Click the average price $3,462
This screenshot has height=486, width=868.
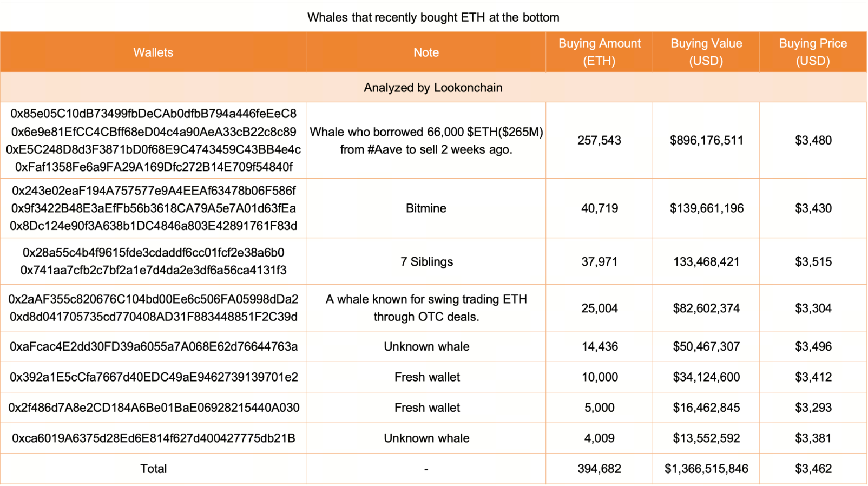(x=813, y=469)
